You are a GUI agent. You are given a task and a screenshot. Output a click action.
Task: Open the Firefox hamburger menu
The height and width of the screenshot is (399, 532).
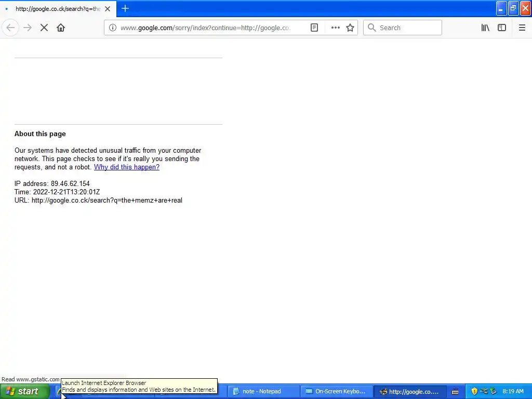(522, 28)
